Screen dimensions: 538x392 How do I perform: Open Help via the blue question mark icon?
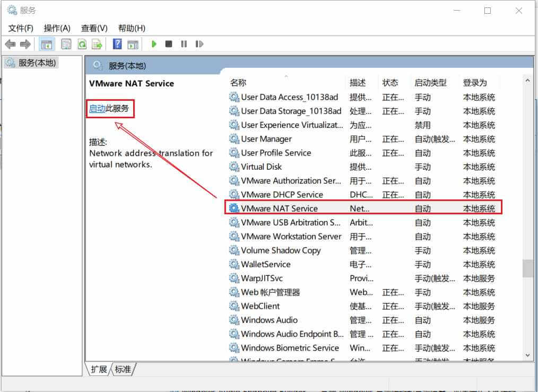coord(117,44)
